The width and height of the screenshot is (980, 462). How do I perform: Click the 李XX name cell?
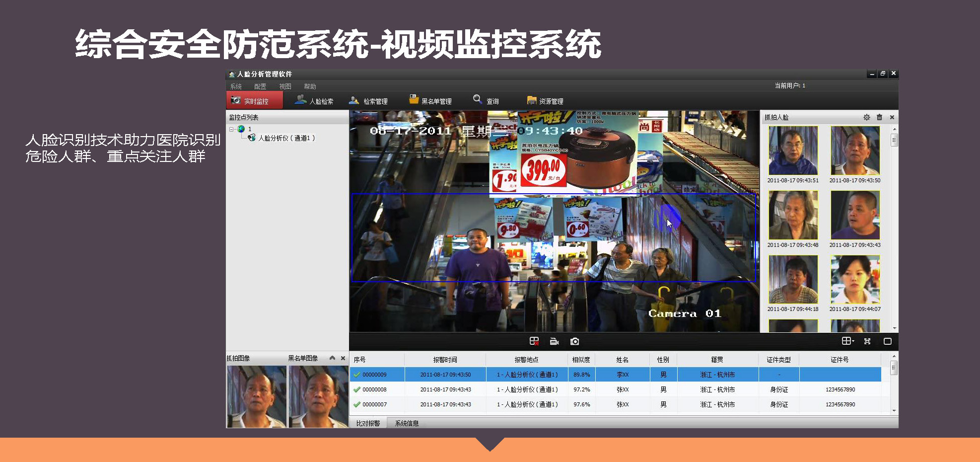point(622,375)
